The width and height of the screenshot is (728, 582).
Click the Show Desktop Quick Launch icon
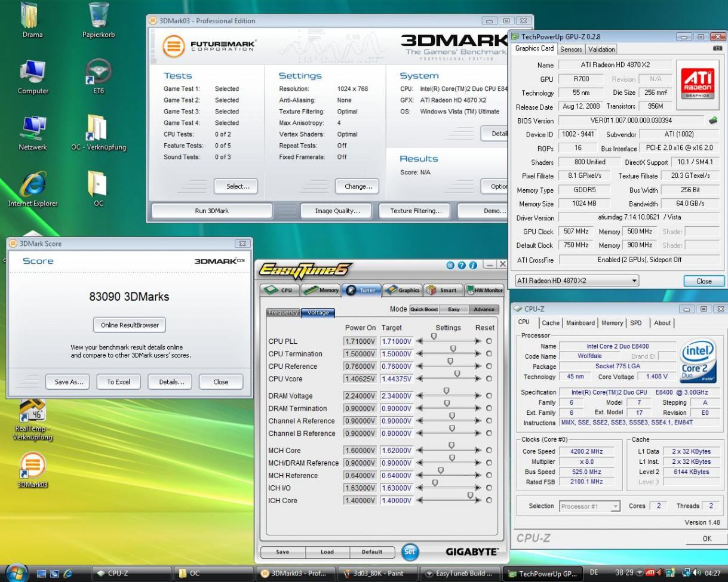click(40, 574)
